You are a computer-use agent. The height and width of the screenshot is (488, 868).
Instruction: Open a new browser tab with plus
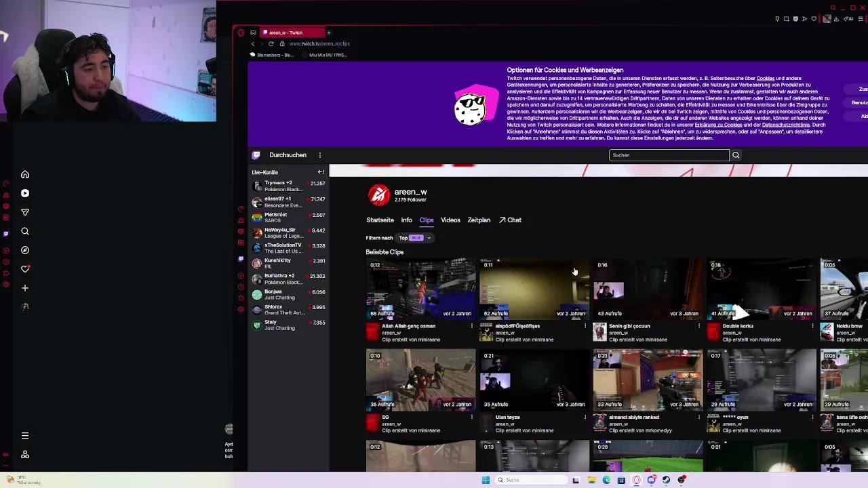coord(328,33)
